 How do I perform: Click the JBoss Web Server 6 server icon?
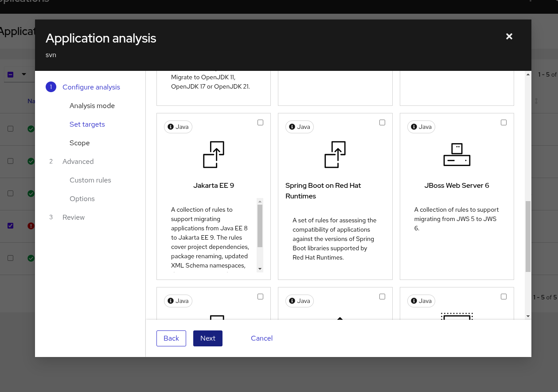coord(457,155)
